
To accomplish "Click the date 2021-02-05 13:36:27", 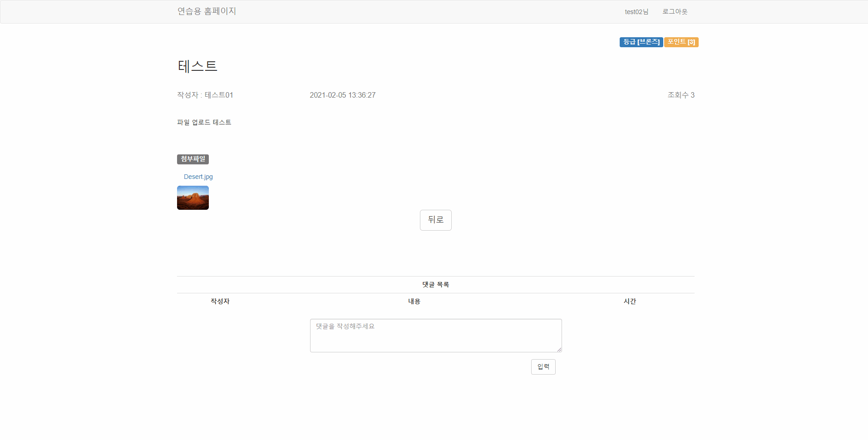I will coord(343,95).
